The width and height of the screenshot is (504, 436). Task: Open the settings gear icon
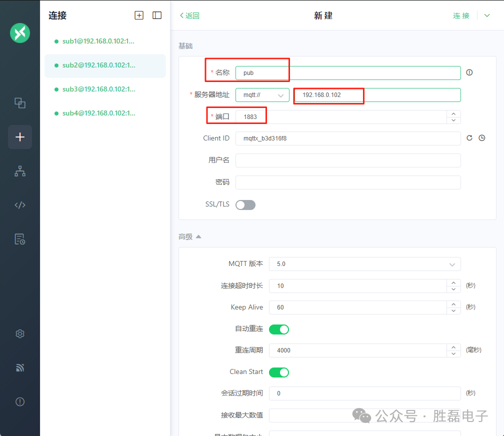coord(20,334)
